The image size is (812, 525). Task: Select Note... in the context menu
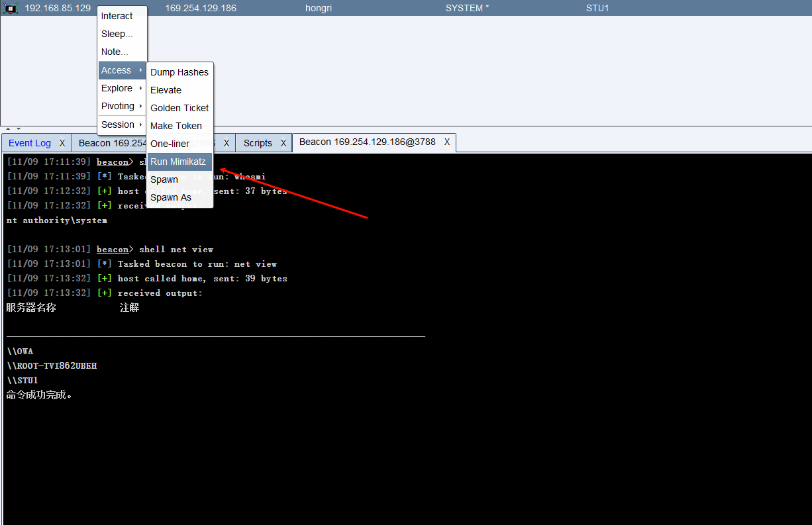122,52
